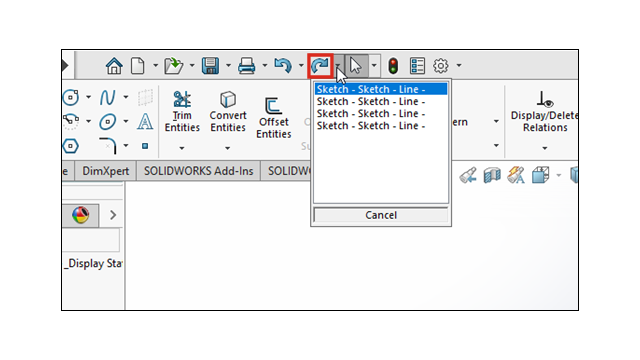Click the Home icon in toolbar
Image resolution: width=640 pixels, height=360 pixels.
(114, 66)
